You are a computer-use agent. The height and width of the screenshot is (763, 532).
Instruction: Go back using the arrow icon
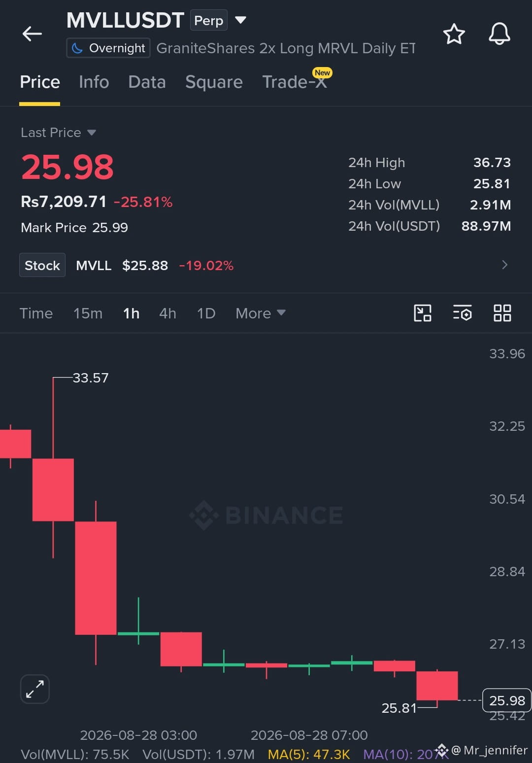click(x=32, y=34)
